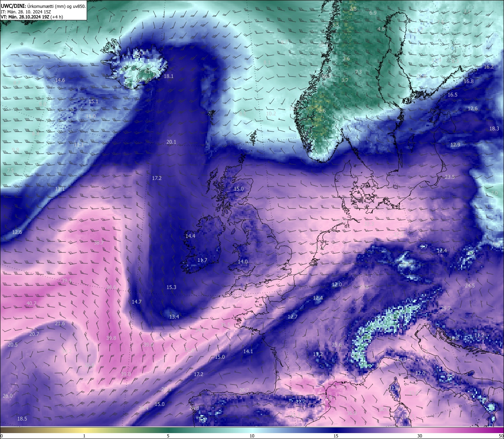Click the 25.6 value label
The height and width of the screenshot is (439, 504).
[337, 345]
